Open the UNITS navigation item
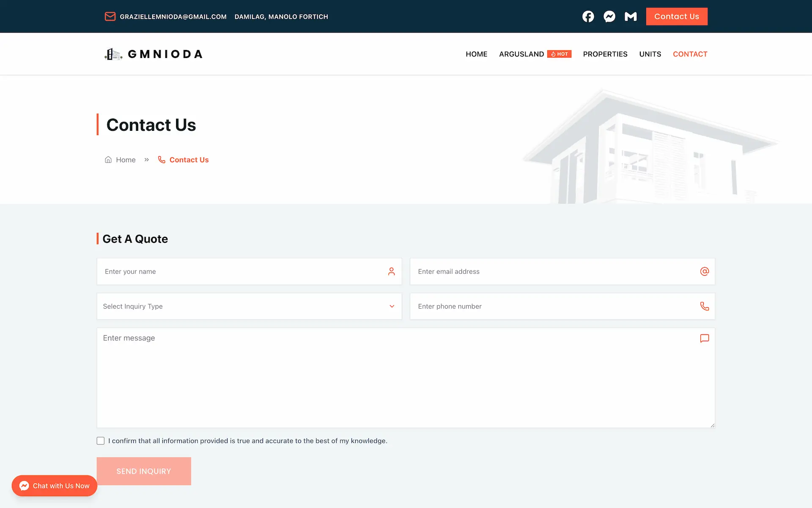 (x=650, y=54)
